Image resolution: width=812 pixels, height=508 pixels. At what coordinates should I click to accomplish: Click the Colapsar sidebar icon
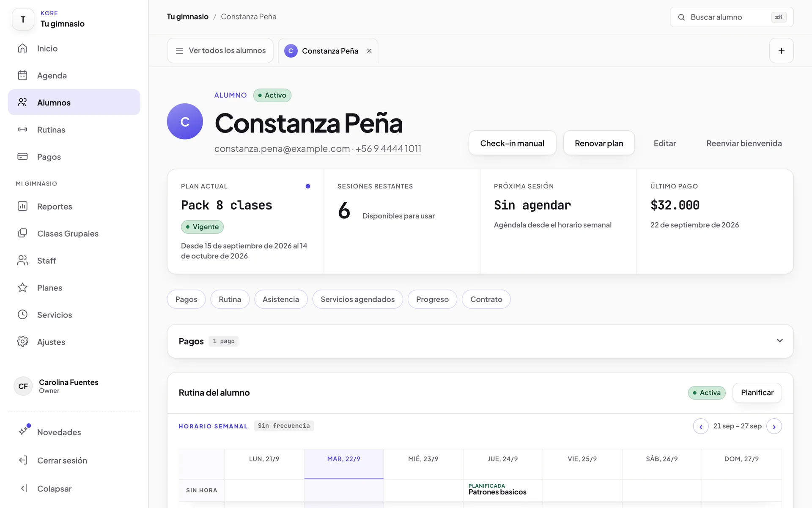(24, 489)
